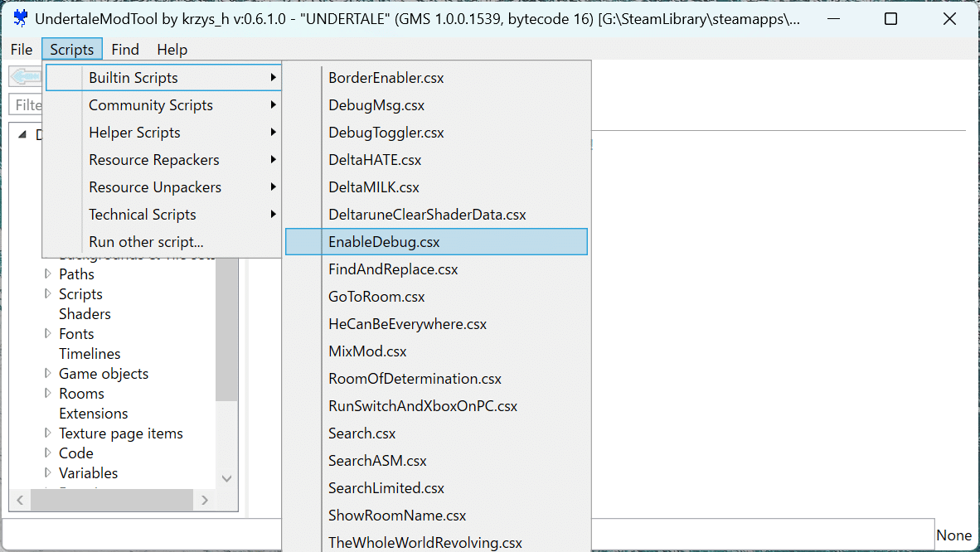Image resolution: width=980 pixels, height=552 pixels.
Task: Run RunSwitchAndXboxOnPC.csx script
Action: 436,406
